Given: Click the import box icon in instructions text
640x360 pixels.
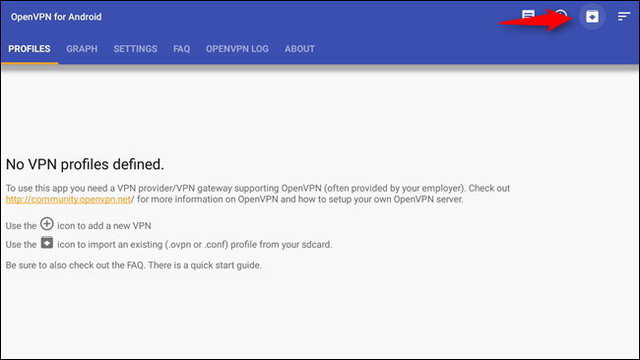Looking at the screenshot, I should (47, 243).
